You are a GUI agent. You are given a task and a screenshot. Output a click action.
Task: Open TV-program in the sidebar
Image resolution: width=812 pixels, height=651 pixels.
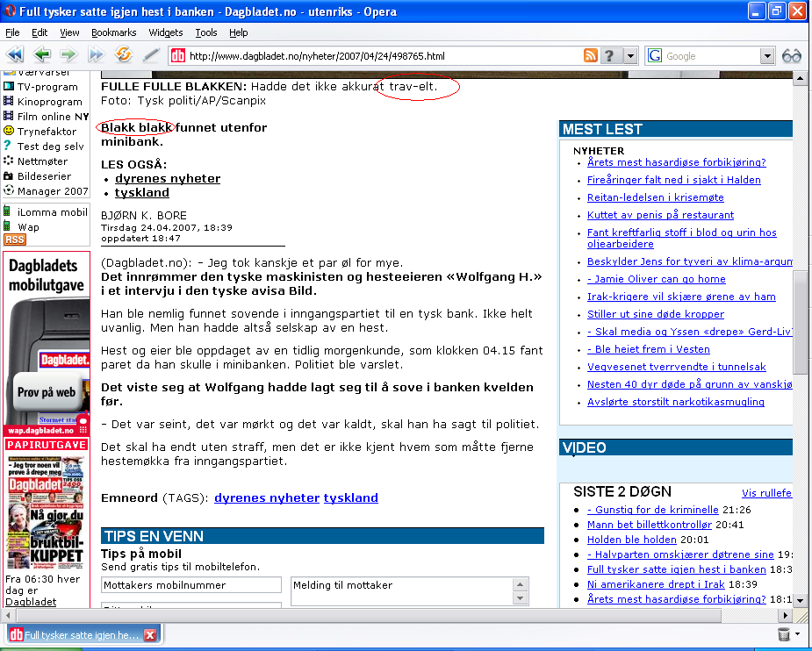(x=47, y=87)
